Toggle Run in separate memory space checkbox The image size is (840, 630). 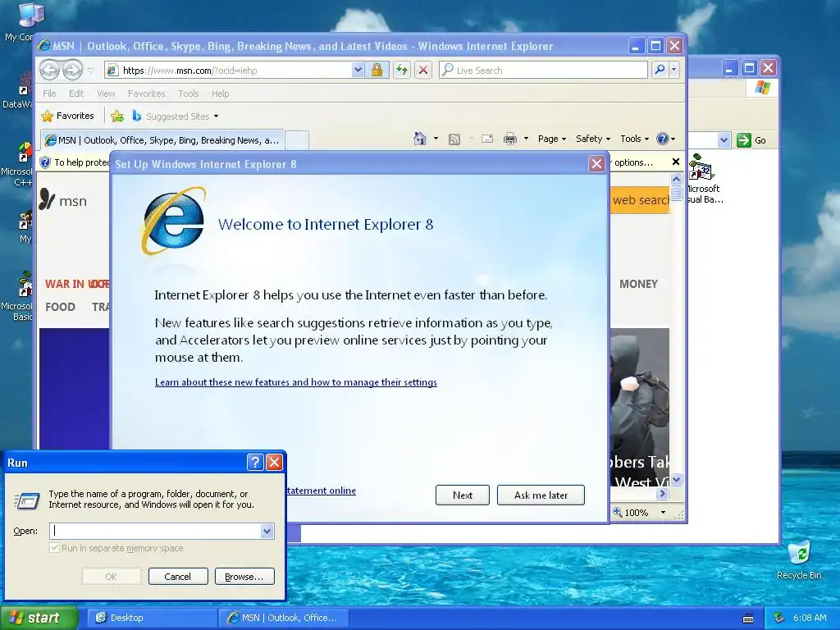click(x=54, y=548)
